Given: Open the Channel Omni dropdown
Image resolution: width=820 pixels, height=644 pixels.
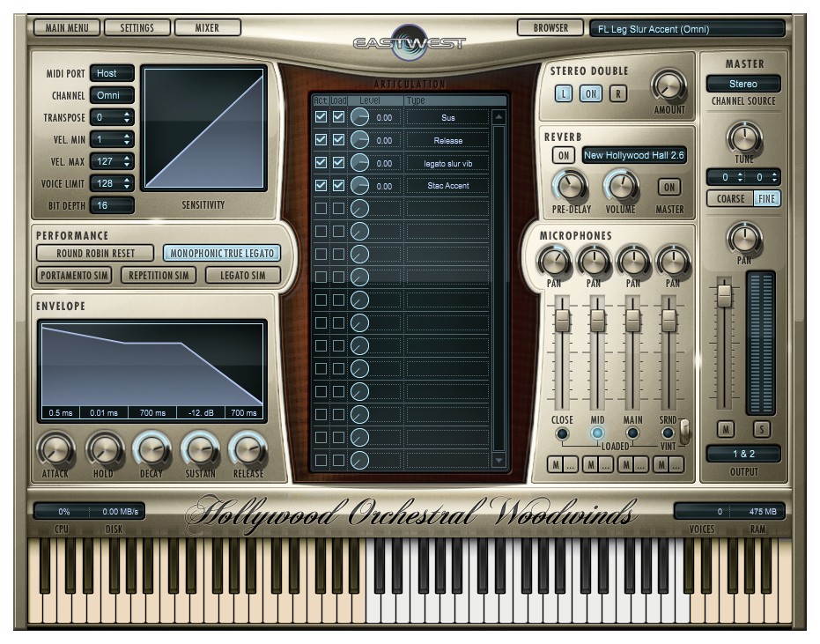Looking at the screenshot, I should (x=112, y=95).
